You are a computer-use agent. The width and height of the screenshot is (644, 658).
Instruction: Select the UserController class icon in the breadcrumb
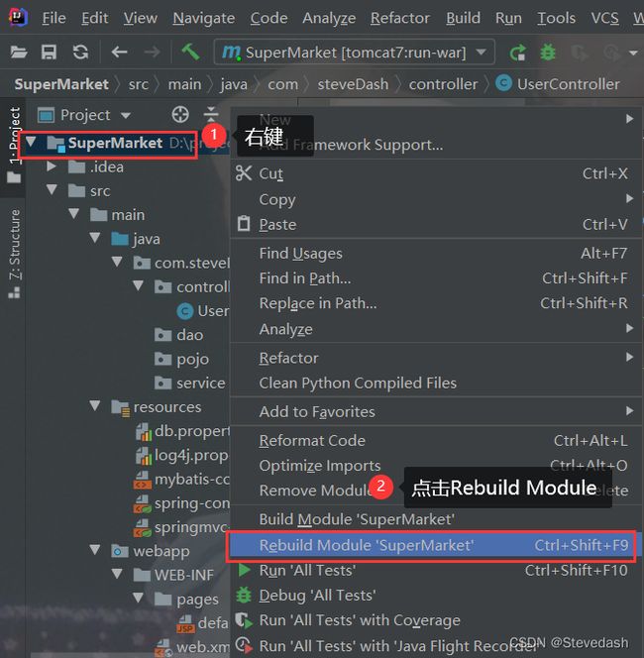pos(504,83)
